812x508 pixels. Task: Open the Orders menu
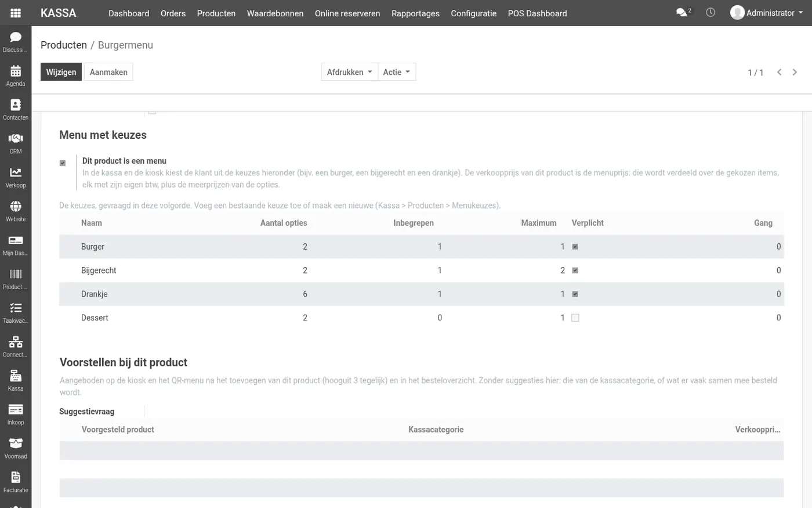click(173, 13)
